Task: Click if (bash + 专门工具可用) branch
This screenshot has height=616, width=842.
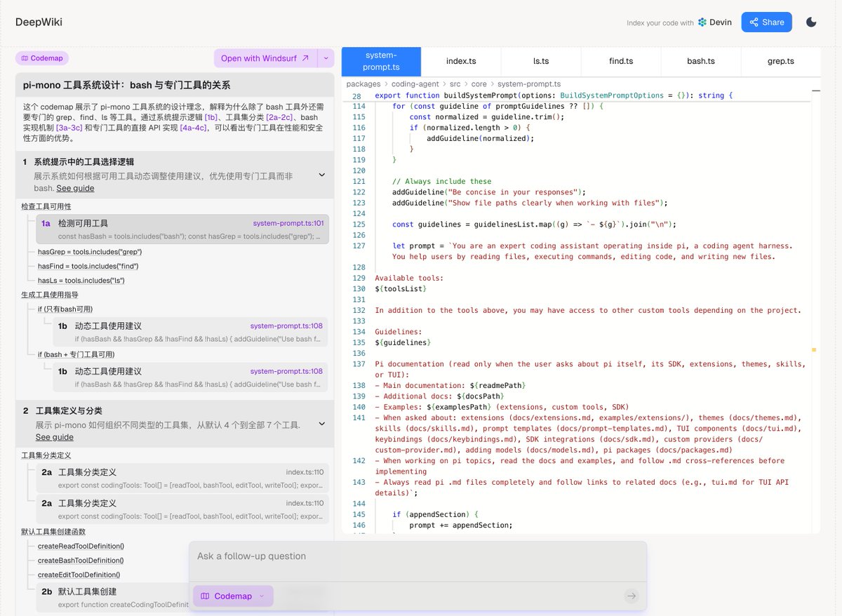Action: [76, 355]
